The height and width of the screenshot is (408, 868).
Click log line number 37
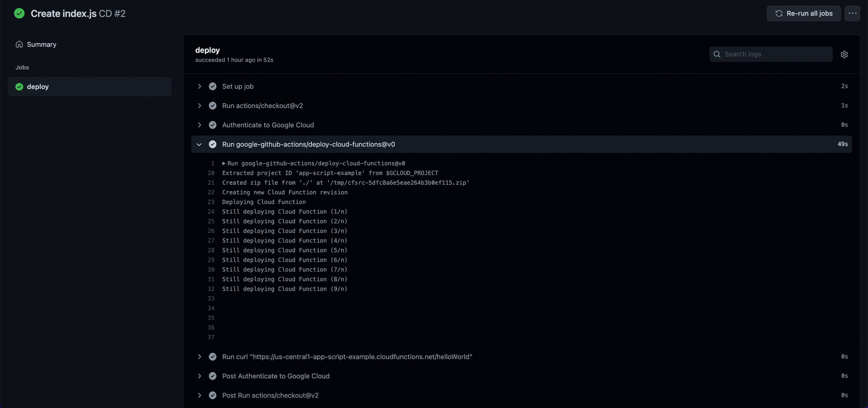(x=211, y=337)
